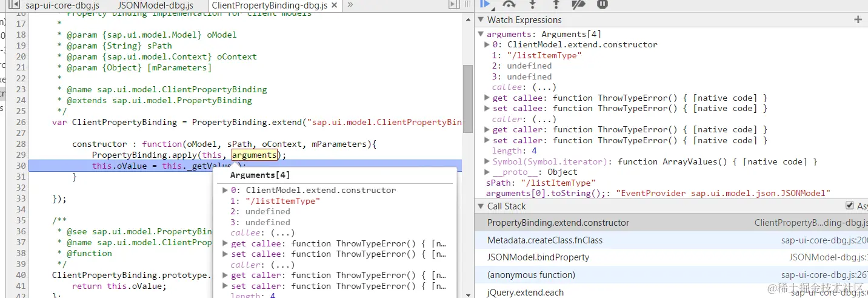
Task: Expand 0: ClientModel.extend.constructor in Watch Expressions
Action: [x=487, y=44]
